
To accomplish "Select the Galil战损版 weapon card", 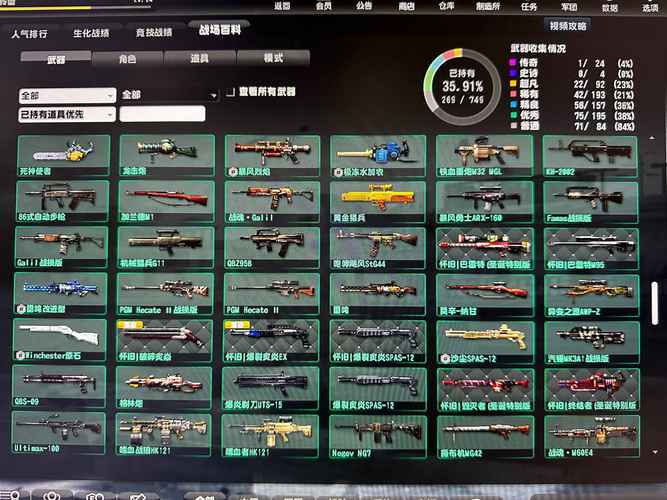I will point(61,247).
